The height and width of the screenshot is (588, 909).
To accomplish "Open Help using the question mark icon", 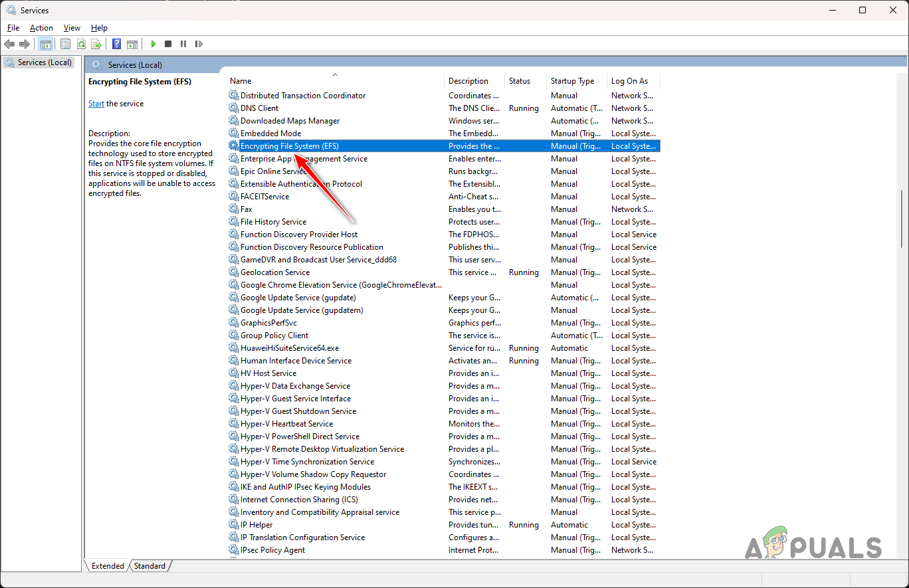I will pos(116,44).
